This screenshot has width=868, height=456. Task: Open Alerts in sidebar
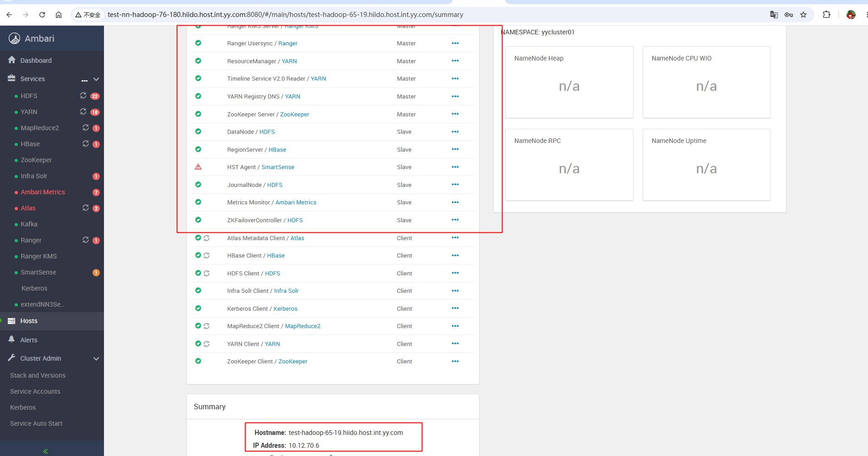point(29,340)
